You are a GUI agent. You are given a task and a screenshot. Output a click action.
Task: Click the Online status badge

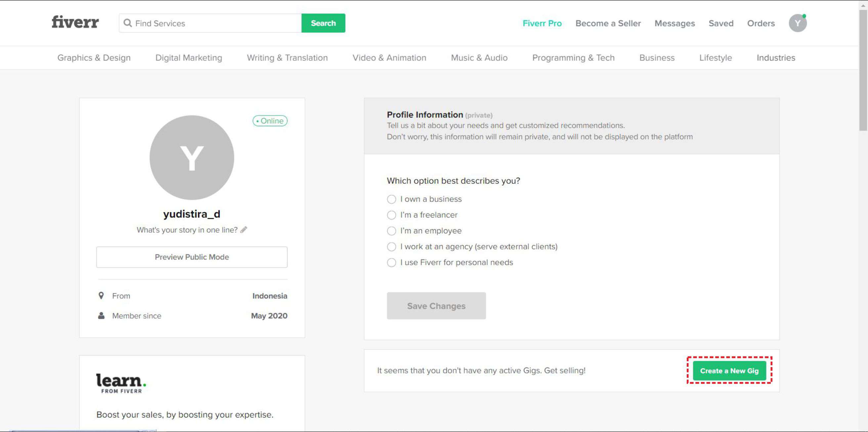point(270,121)
